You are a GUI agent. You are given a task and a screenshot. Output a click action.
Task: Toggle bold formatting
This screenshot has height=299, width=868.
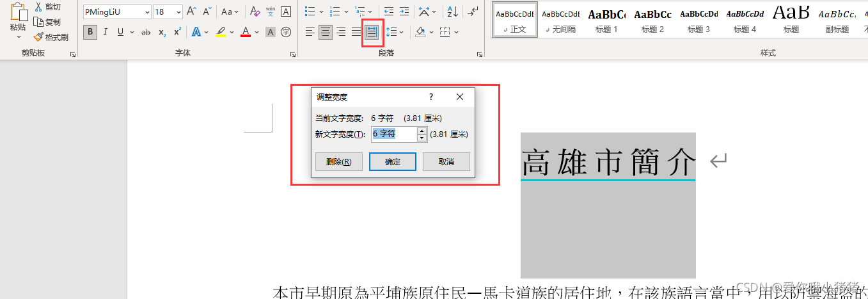[x=90, y=32]
